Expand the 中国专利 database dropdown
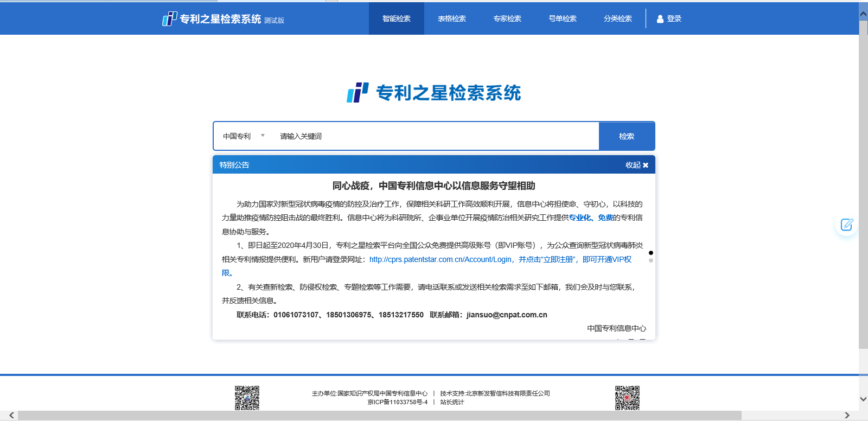Image resolution: width=868 pixels, height=421 pixels. (244, 136)
